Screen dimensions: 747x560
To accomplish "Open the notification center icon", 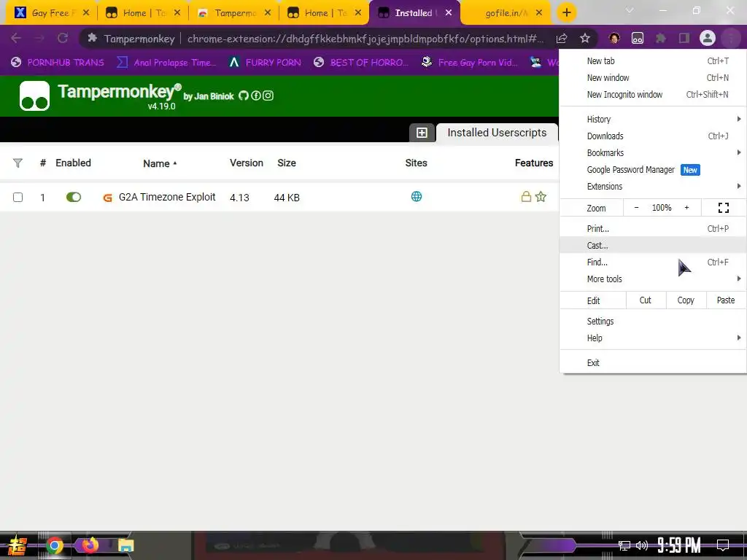I will click(723, 545).
